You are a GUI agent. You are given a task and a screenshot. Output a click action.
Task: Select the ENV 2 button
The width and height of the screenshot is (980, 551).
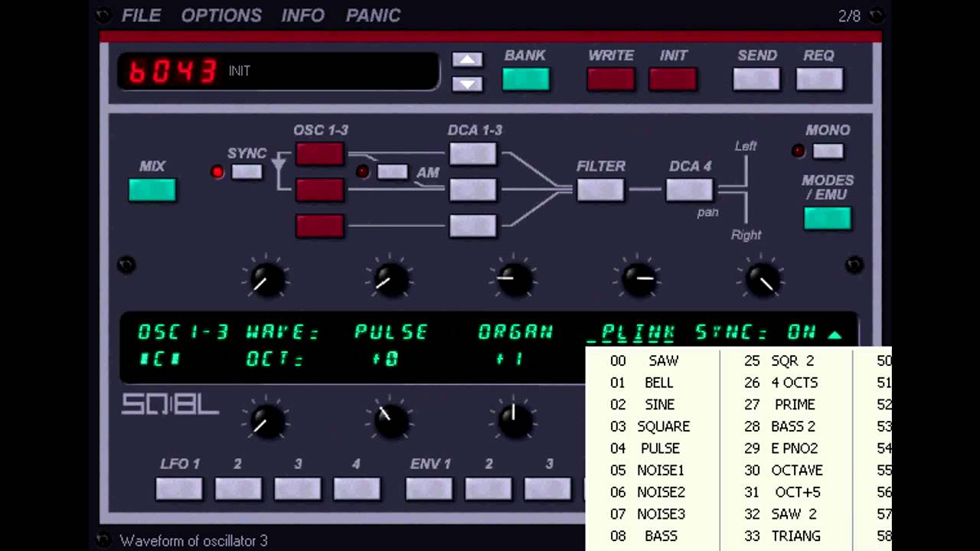point(488,489)
